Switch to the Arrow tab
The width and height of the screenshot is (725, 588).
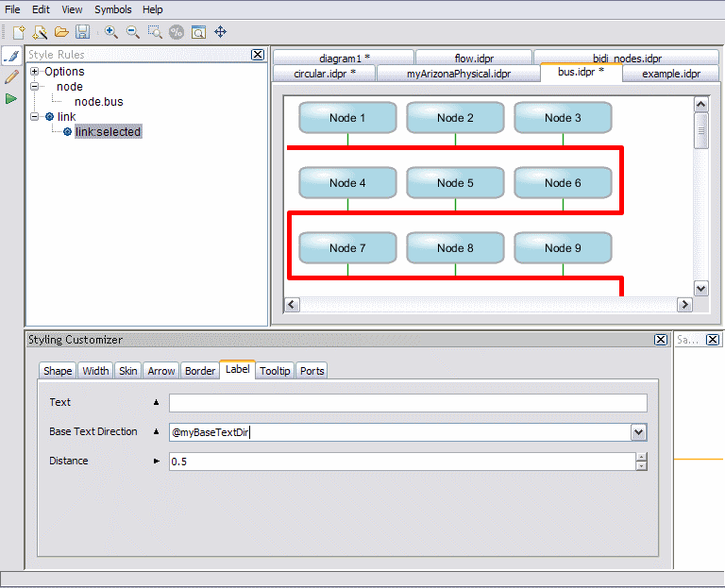tap(161, 371)
